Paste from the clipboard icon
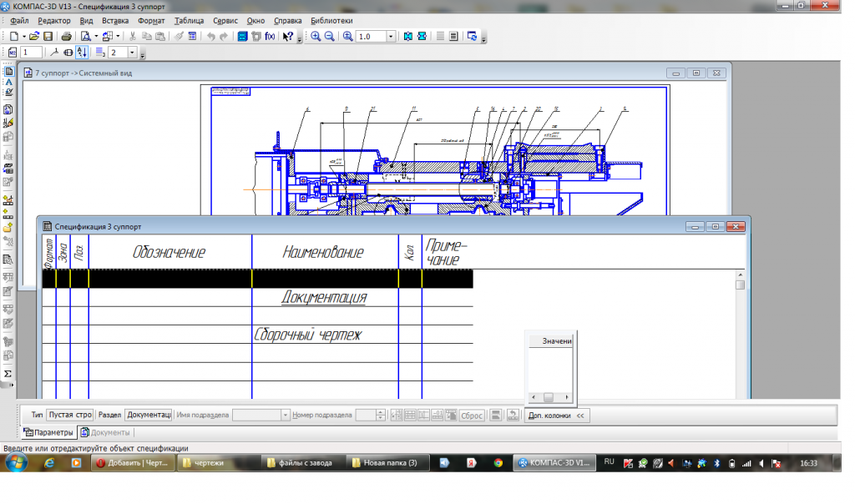 [160, 37]
